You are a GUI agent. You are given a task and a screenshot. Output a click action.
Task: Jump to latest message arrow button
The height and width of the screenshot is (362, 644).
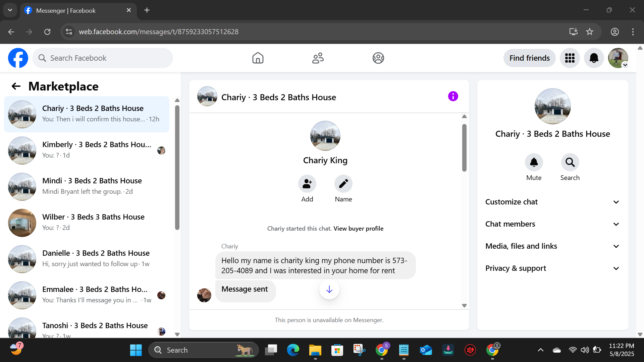point(329,289)
